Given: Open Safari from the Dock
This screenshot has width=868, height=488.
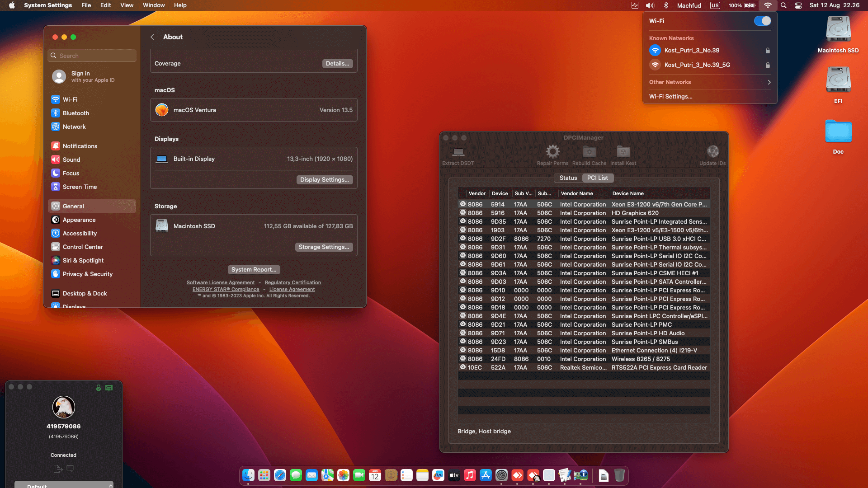Looking at the screenshot, I should [280, 475].
